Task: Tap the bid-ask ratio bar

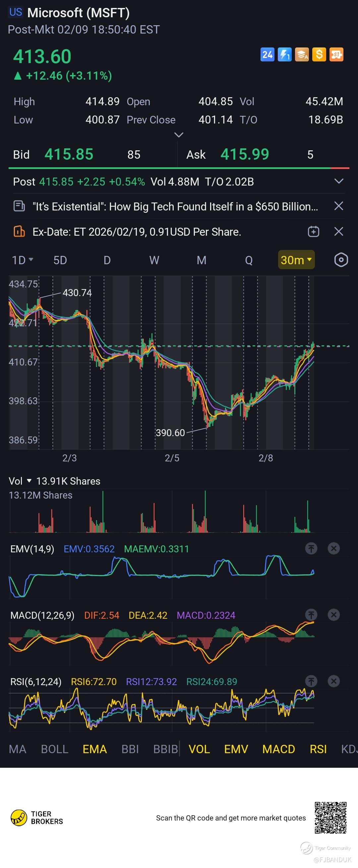Action: click(179, 168)
